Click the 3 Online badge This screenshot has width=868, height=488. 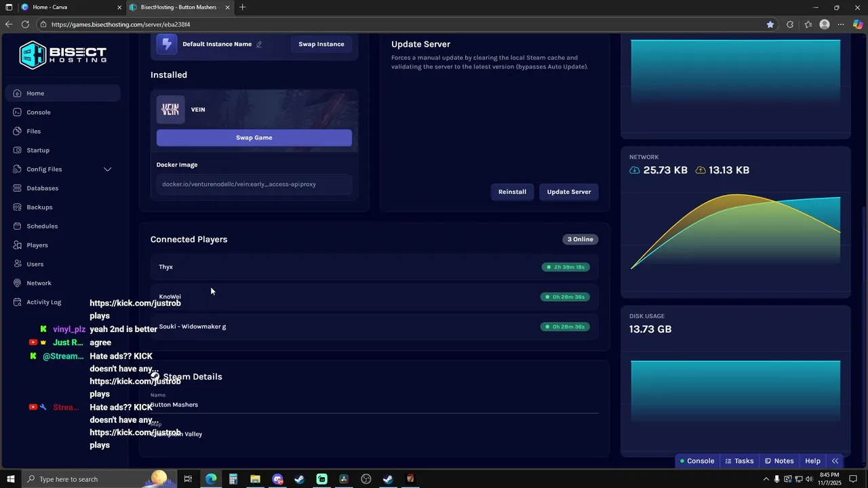coord(580,239)
